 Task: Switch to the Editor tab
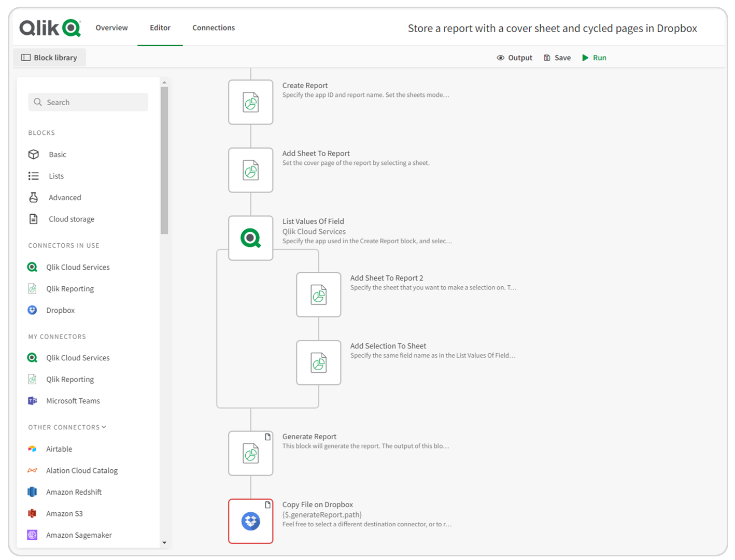click(160, 27)
